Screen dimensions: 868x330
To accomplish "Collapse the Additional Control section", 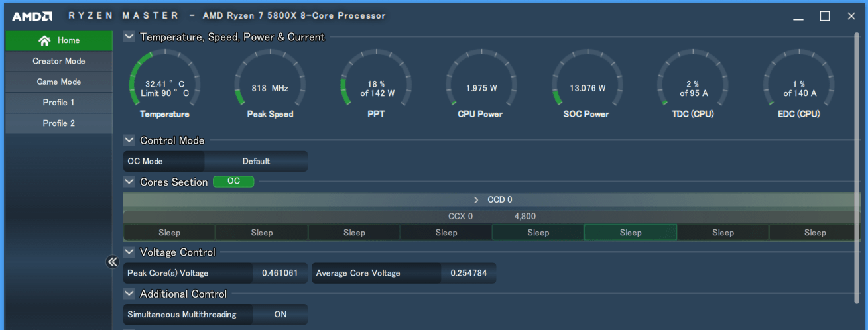I will coord(129,294).
